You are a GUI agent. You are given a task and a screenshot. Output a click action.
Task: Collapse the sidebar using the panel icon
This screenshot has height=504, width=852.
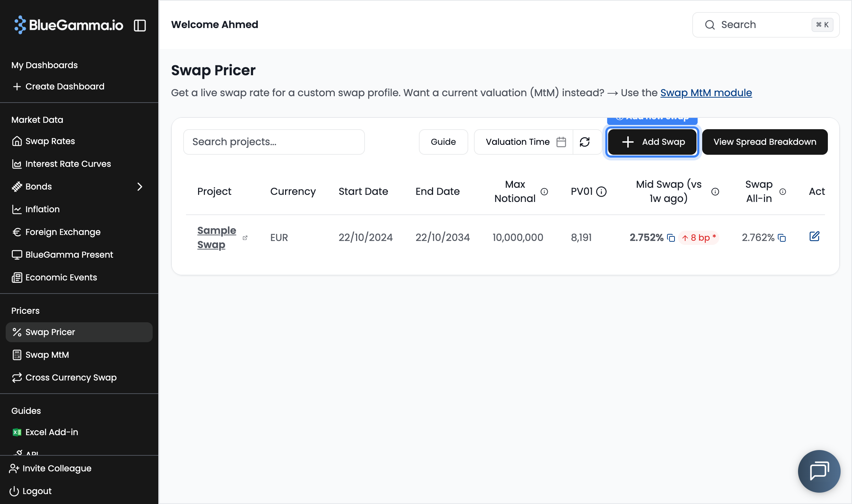coord(140,25)
